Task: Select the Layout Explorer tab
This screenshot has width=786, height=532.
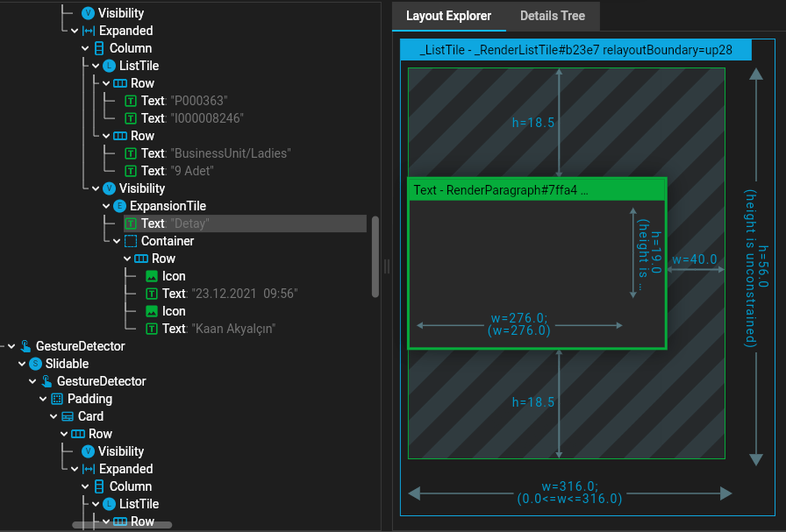Action: tap(448, 16)
